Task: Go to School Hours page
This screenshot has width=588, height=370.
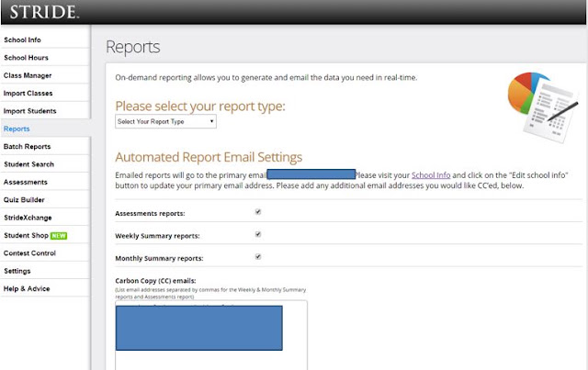Action: click(27, 58)
